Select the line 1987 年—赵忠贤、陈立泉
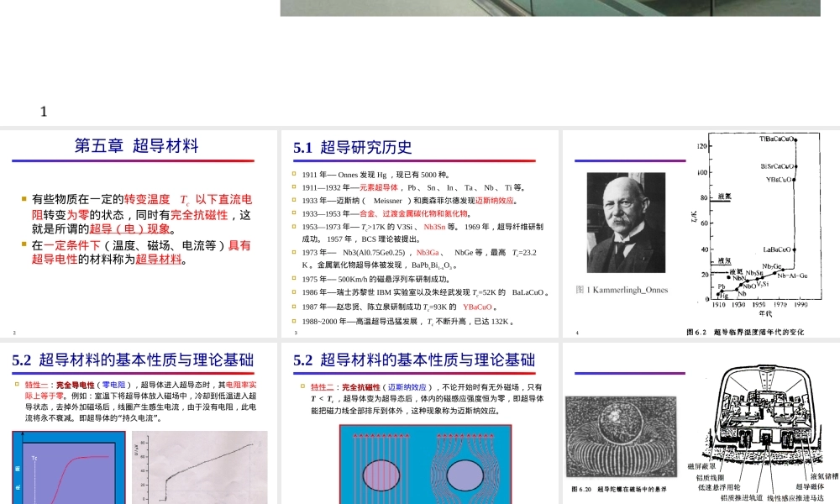The image size is (840, 504). tap(400, 307)
